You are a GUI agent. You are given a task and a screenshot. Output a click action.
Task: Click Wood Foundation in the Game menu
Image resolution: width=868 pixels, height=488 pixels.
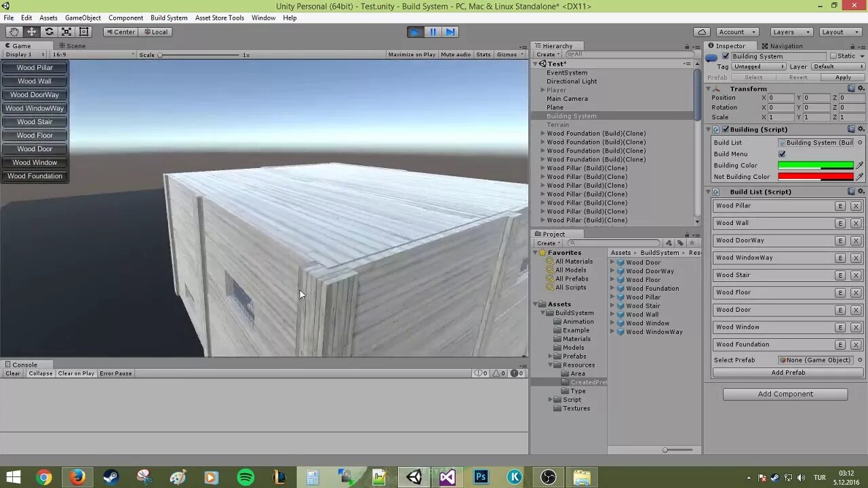35,176
